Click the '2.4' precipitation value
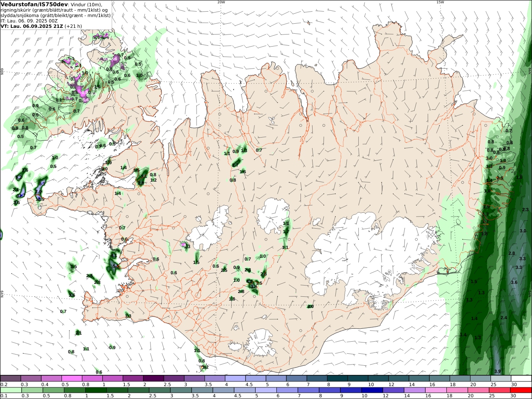 504,318
